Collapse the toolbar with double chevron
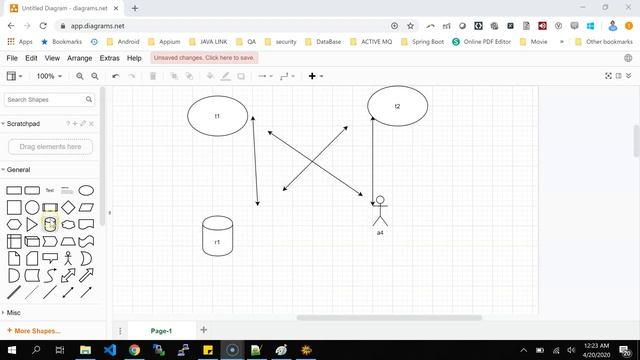The height and width of the screenshot is (360, 640). 629,76
